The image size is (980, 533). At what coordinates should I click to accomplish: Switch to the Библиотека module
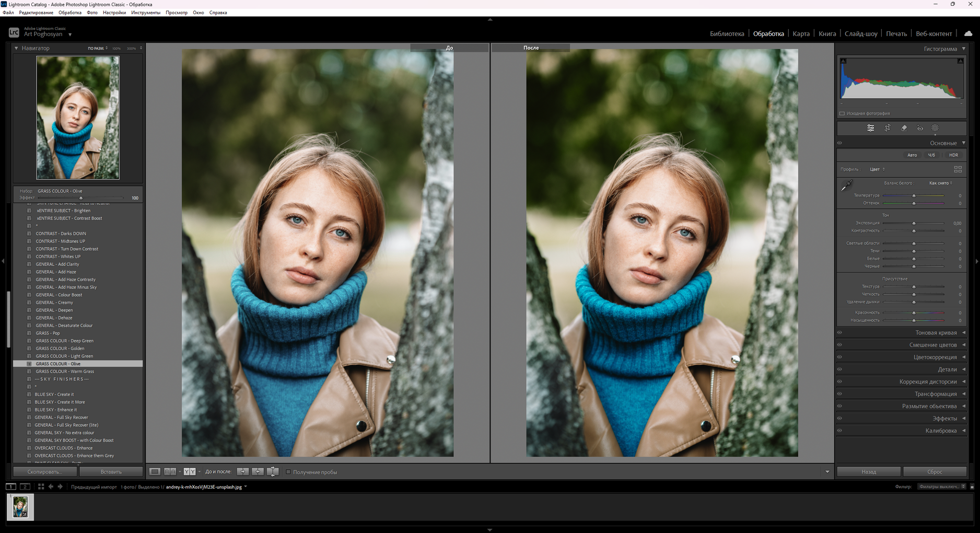coord(727,34)
